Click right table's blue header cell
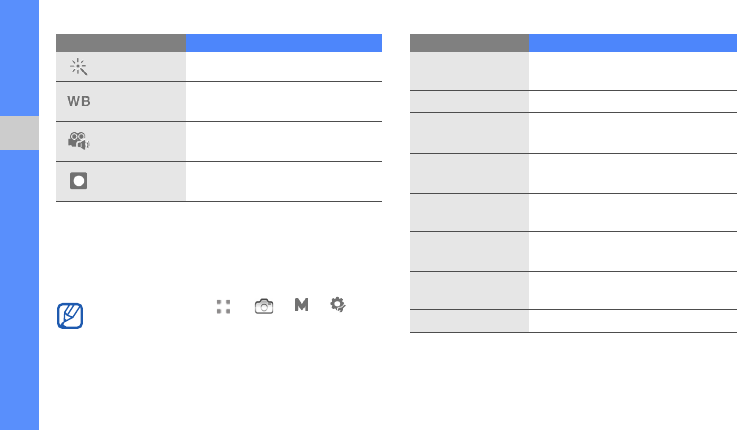Screen dimensions: 737x430 632,43
